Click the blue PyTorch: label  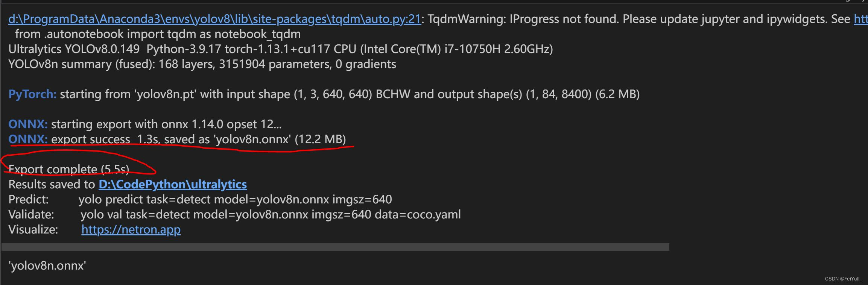coord(32,94)
